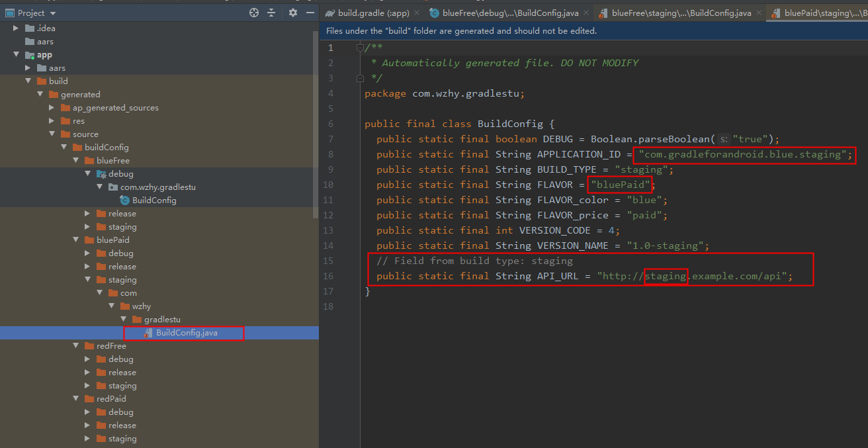Collapse the wzhy folder arrow
The image size is (868, 448).
tap(112, 306)
